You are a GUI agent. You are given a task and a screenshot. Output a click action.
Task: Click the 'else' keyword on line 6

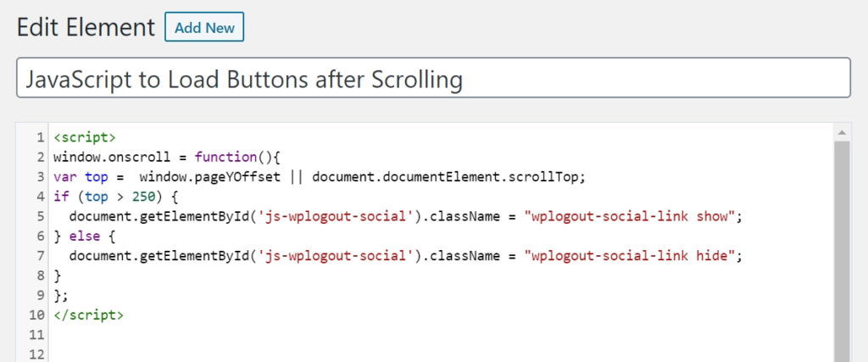[84, 237]
